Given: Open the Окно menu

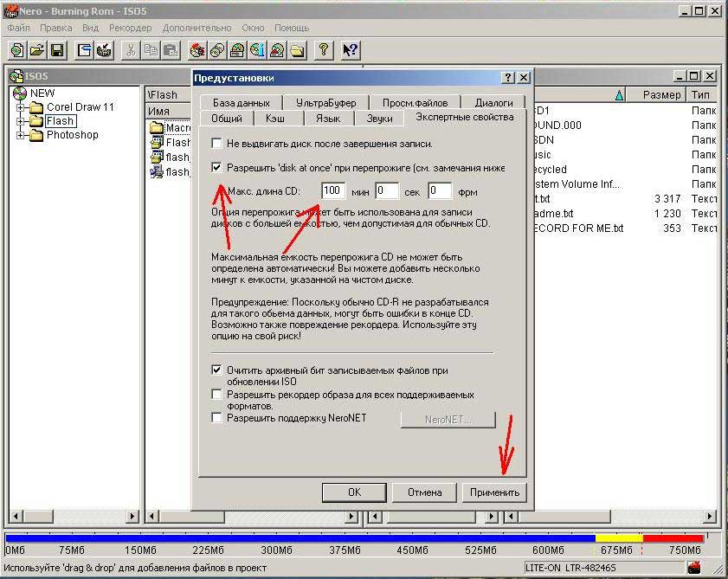Looking at the screenshot, I should tap(253, 28).
